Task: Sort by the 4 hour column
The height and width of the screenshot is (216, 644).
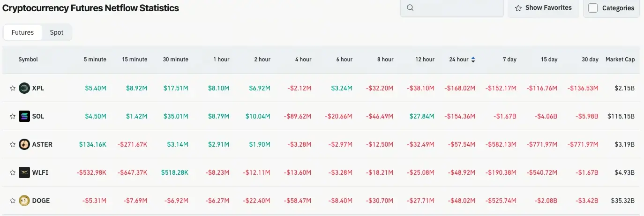Action: pos(303,60)
